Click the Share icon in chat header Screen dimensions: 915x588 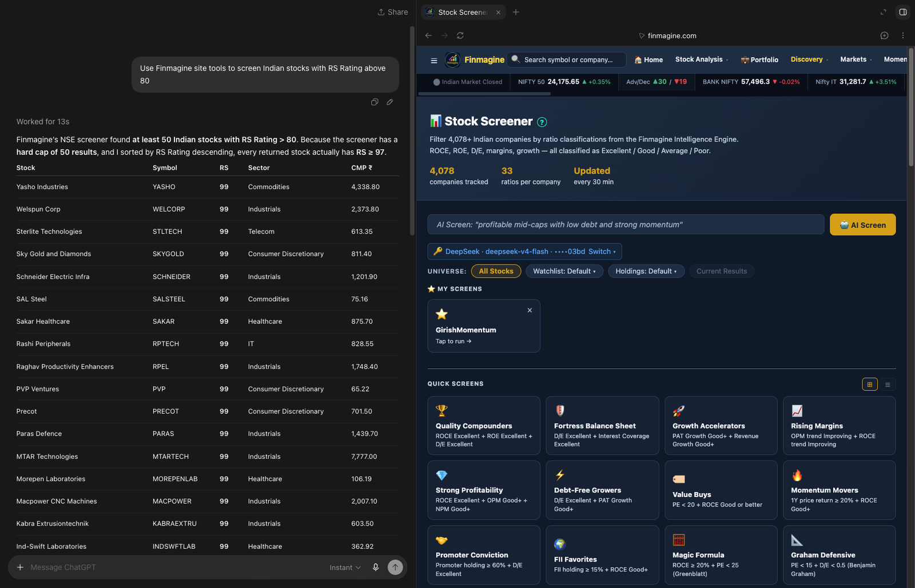coord(381,12)
